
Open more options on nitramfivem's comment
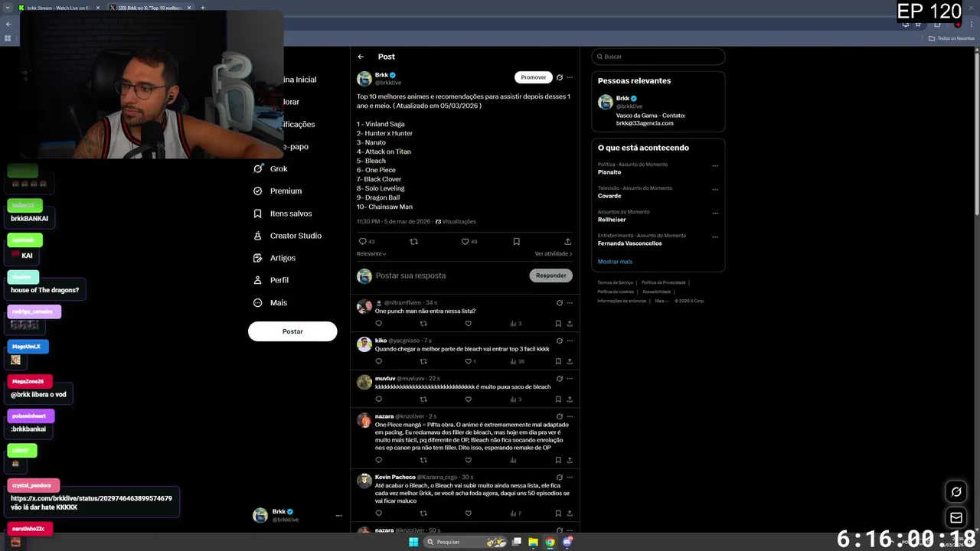[570, 302]
